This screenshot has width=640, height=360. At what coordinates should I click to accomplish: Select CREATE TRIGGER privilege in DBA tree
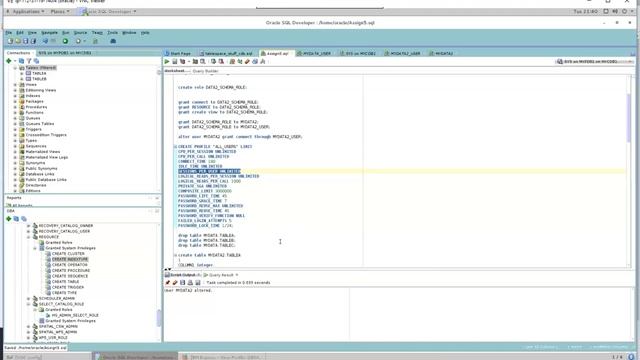[68, 287]
